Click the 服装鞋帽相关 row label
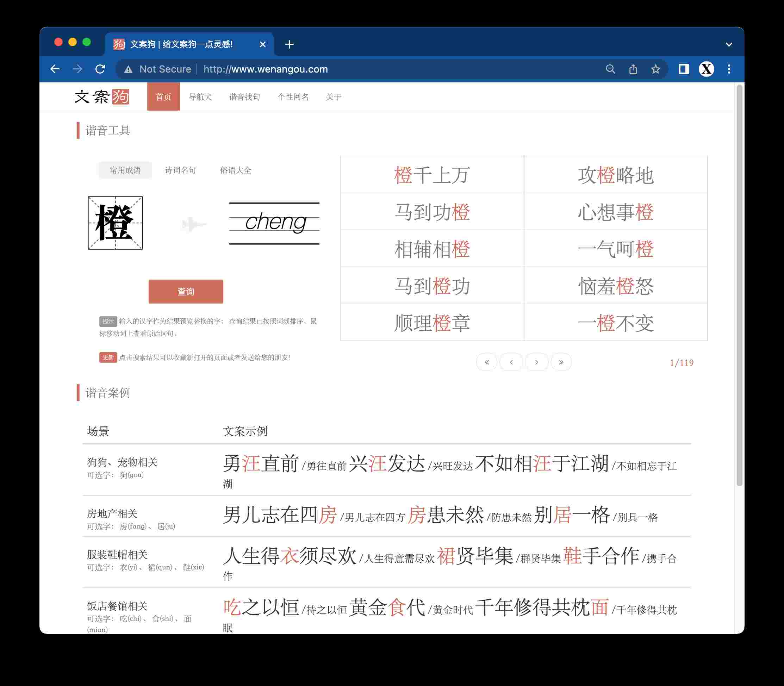The width and height of the screenshot is (784, 686). tap(117, 555)
